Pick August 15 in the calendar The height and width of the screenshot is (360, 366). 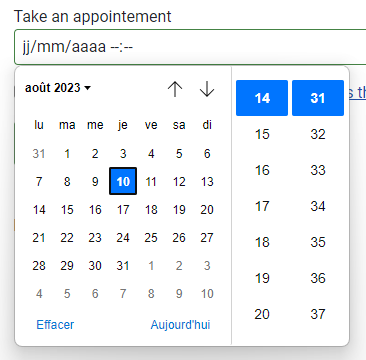click(67, 210)
